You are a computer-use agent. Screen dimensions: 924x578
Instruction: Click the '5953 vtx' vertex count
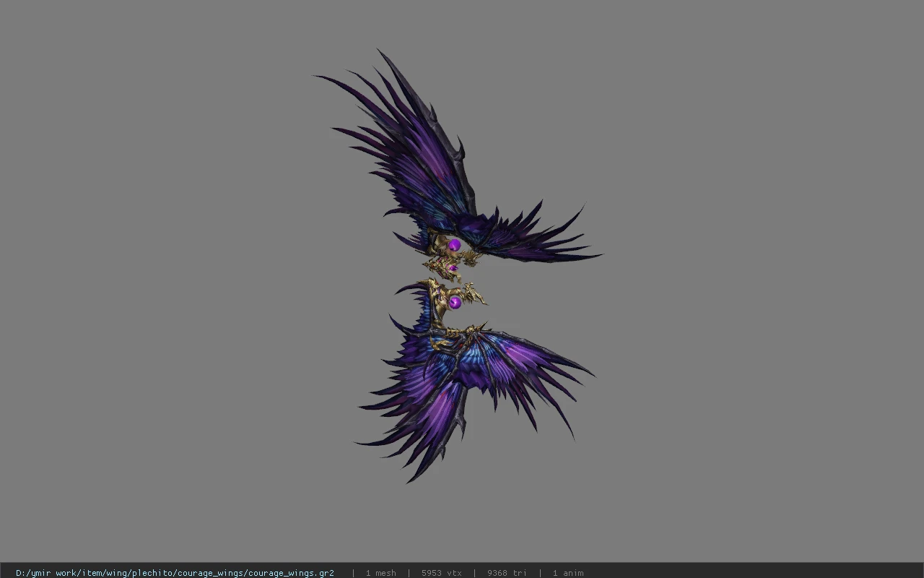pyautogui.click(x=441, y=573)
